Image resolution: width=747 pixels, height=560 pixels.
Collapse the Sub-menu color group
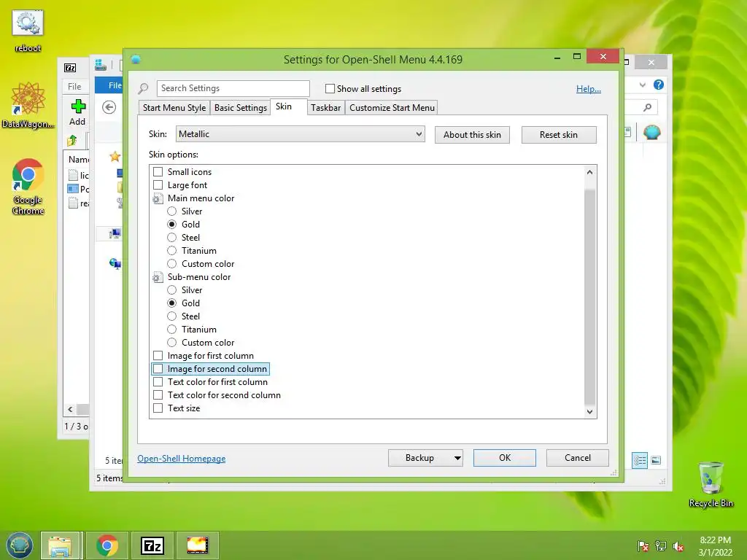coord(158,277)
